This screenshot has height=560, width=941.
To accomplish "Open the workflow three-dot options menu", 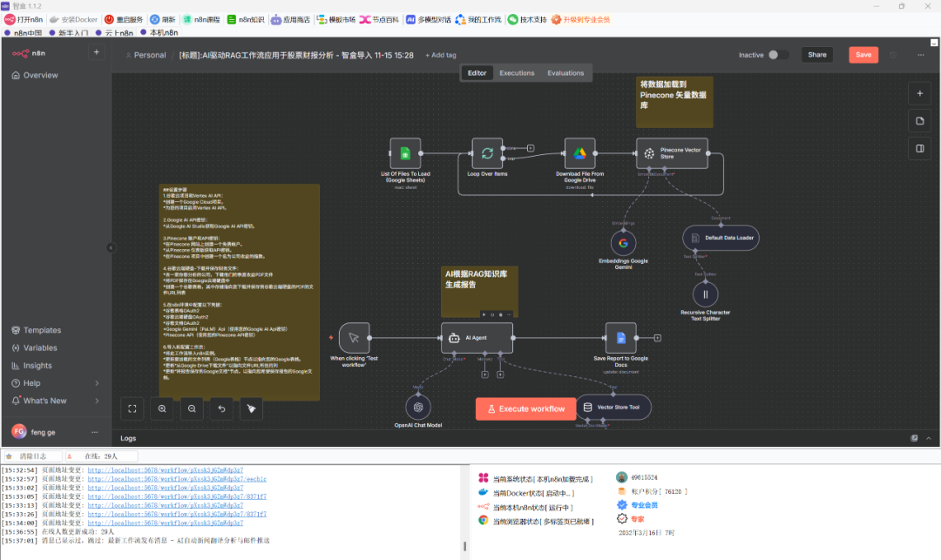I will point(919,55).
